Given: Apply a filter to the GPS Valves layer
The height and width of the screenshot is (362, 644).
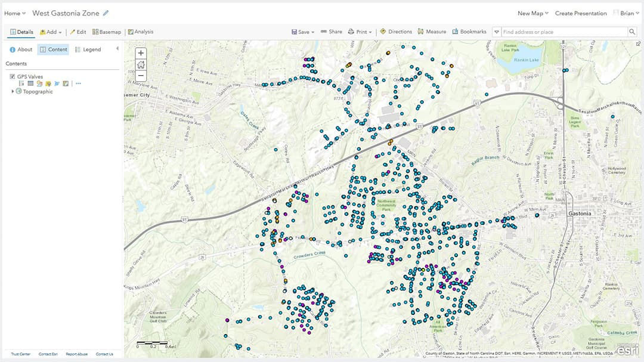Looking at the screenshot, I should coord(48,83).
